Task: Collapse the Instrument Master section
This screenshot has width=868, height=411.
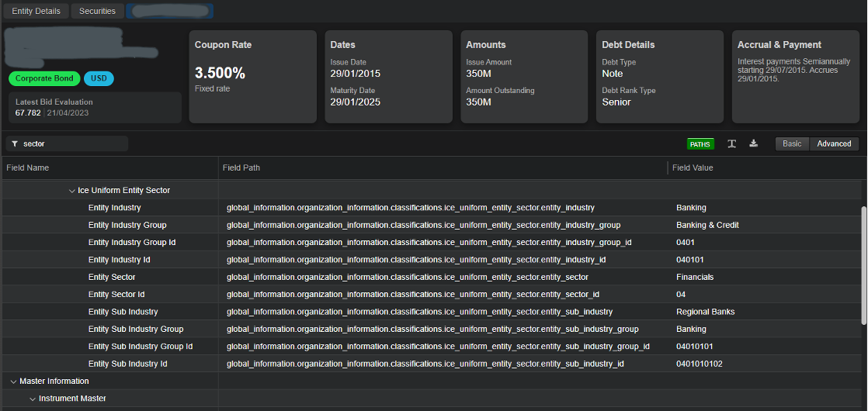Action: pyautogui.click(x=32, y=399)
